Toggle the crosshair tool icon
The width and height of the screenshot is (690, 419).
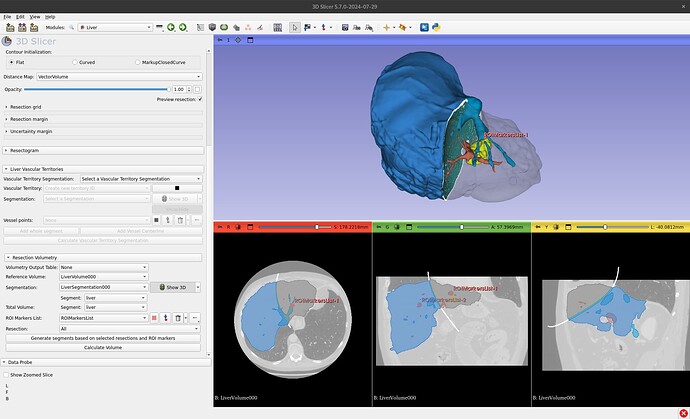point(386,27)
